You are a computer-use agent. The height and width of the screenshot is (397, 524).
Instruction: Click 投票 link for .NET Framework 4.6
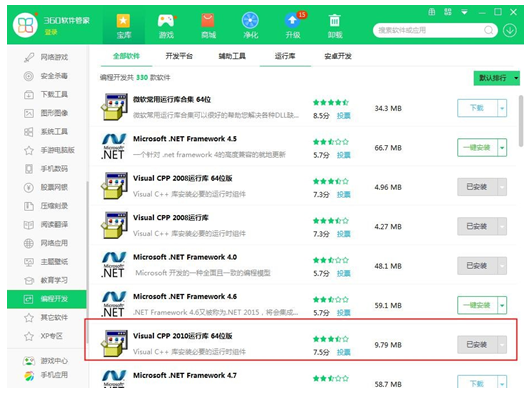(x=344, y=313)
